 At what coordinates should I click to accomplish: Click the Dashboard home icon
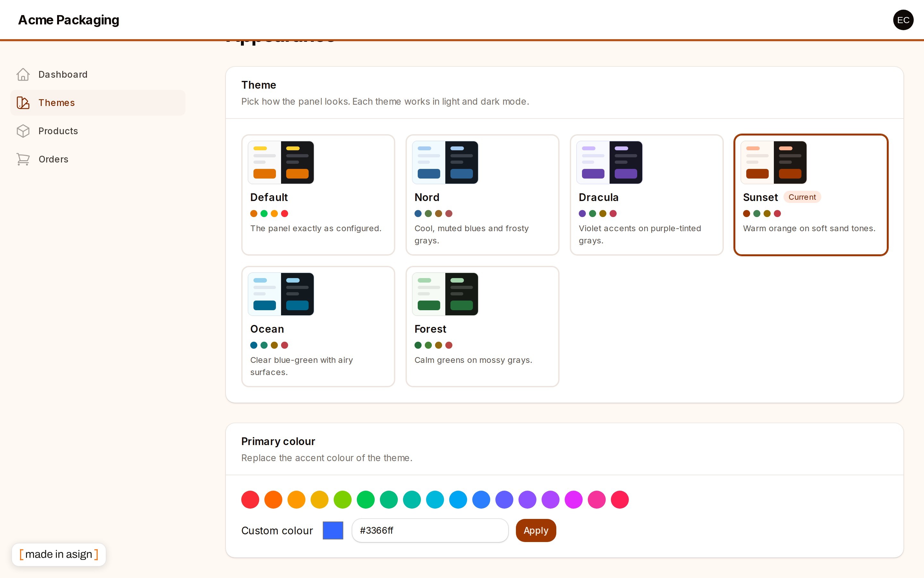pyautogui.click(x=23, y=74)
